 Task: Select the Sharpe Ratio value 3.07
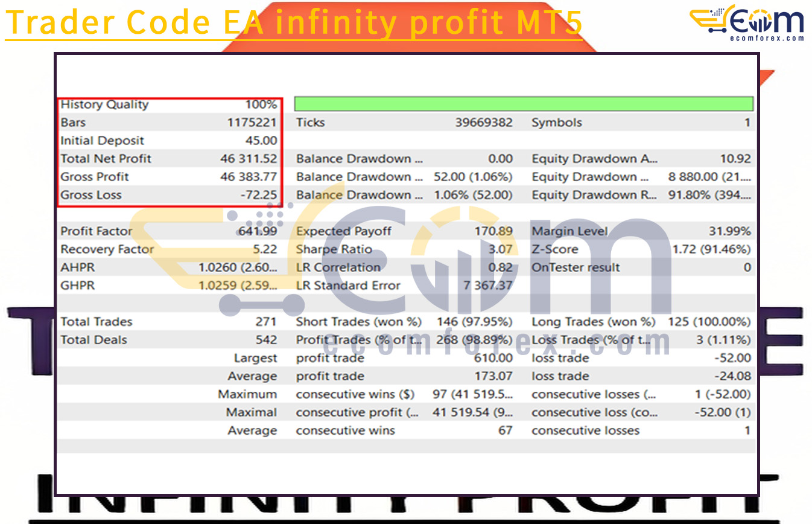coord(501,249)
